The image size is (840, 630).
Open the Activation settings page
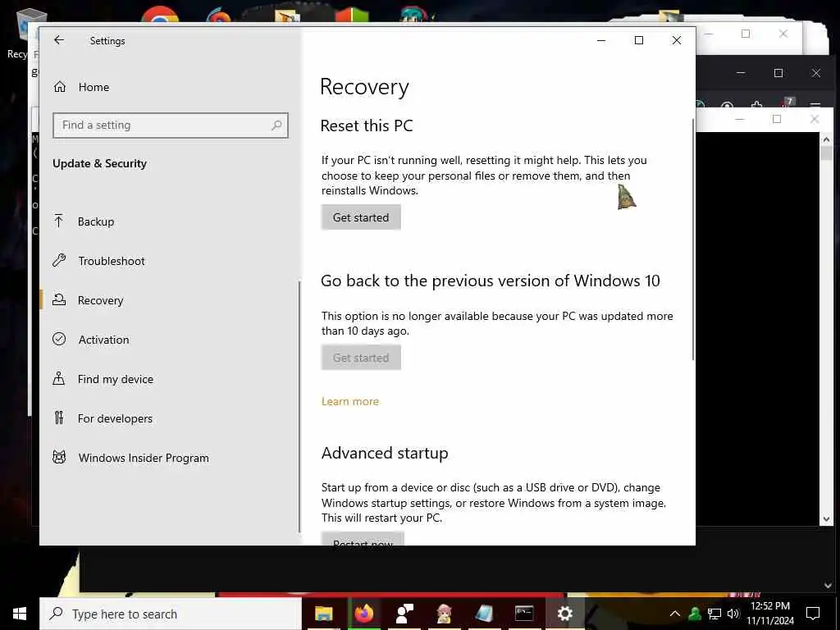(x=104, y=340)
